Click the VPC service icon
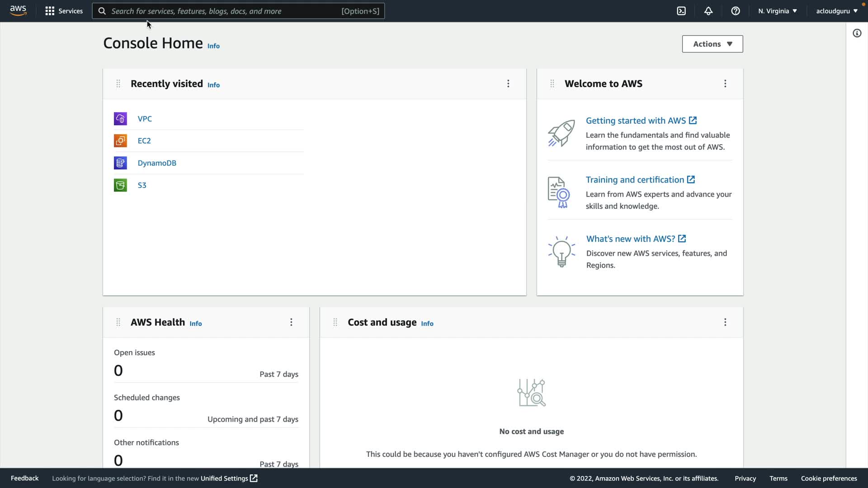 point(120,119)
